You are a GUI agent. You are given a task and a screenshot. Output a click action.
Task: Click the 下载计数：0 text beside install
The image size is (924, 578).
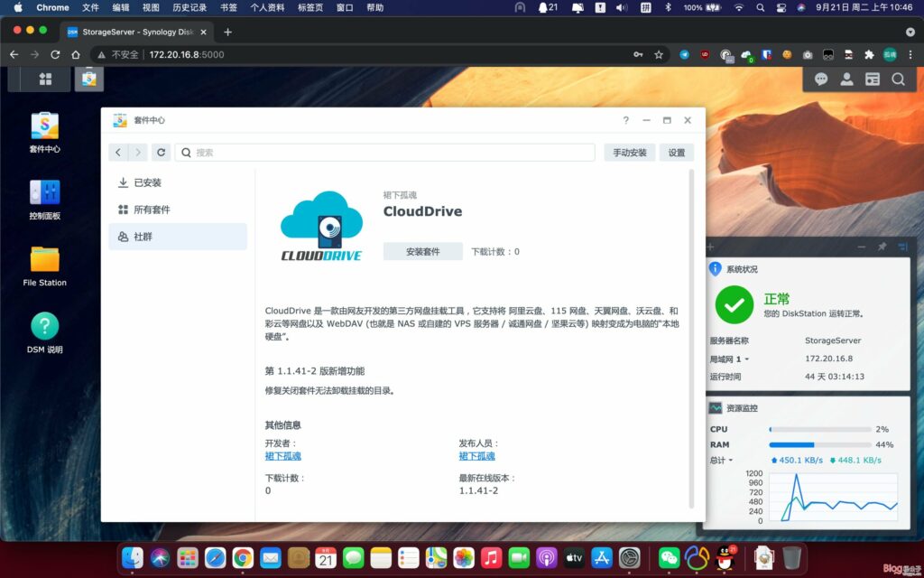point(495,251)
